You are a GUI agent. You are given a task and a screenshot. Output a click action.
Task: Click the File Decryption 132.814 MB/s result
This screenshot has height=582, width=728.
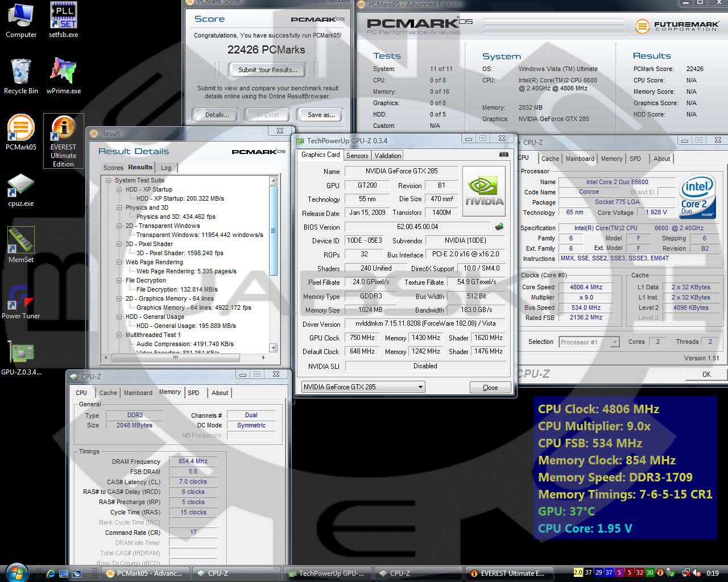point(177,289)
